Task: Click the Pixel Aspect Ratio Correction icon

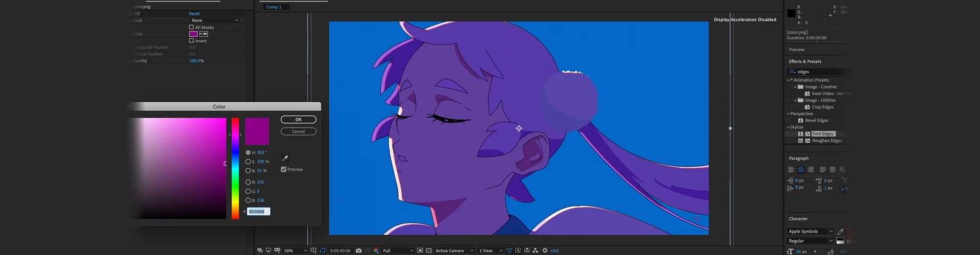Action: coord(509,250)
